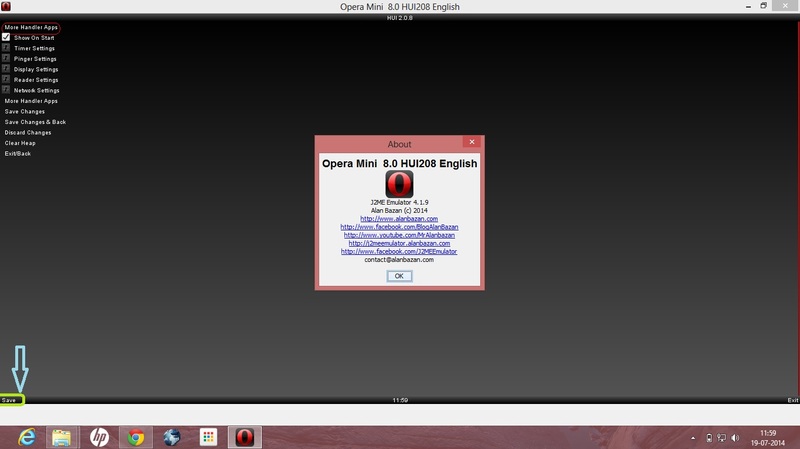Click the Opera icon in window title bar

point(6,6)
